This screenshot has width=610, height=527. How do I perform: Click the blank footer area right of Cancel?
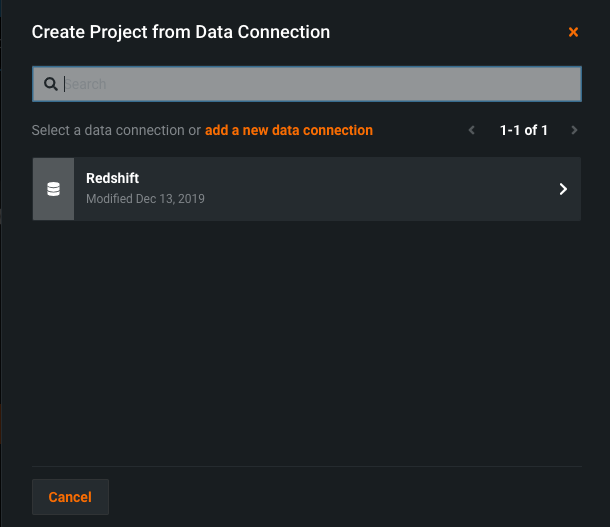pyautogui.click(x=350, y=497)
